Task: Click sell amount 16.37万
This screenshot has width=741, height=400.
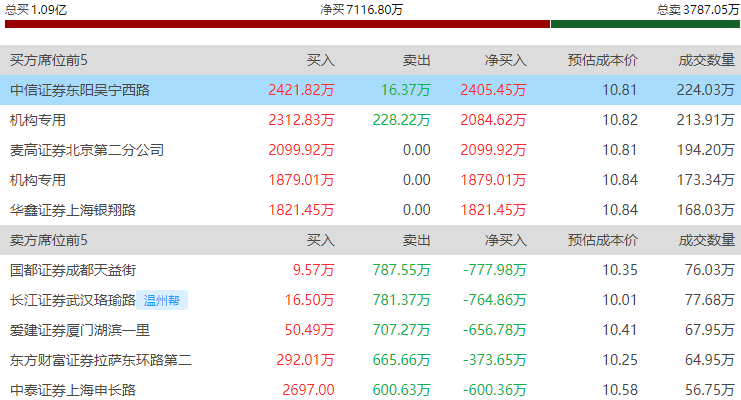Action: tap(405, 90)
